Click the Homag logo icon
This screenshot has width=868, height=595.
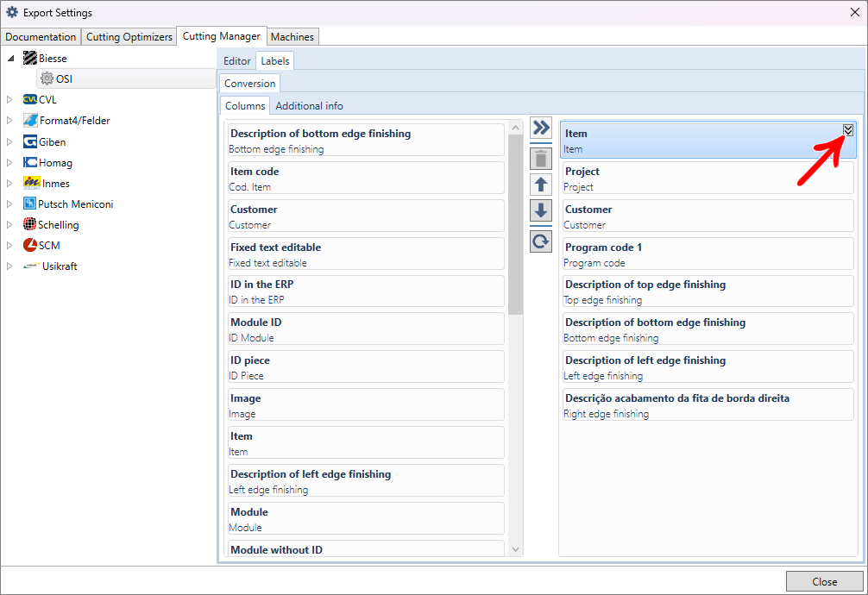tap(30, 162)
